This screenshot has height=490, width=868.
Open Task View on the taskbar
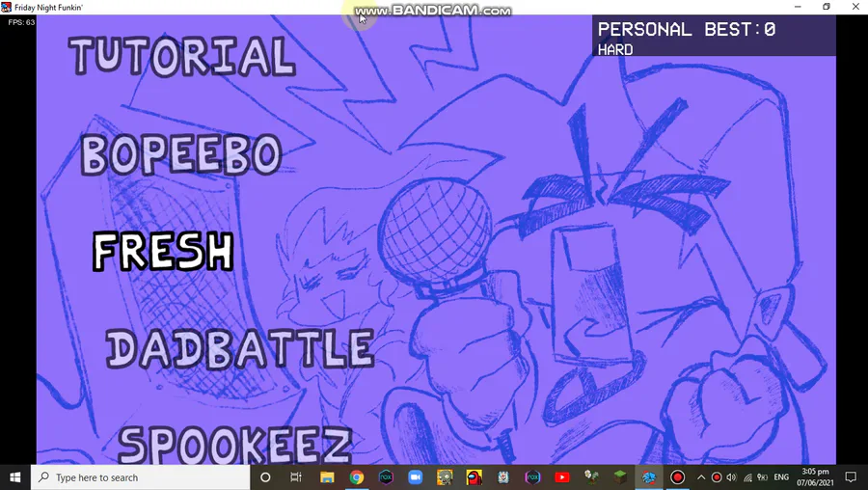click(296, 477)
